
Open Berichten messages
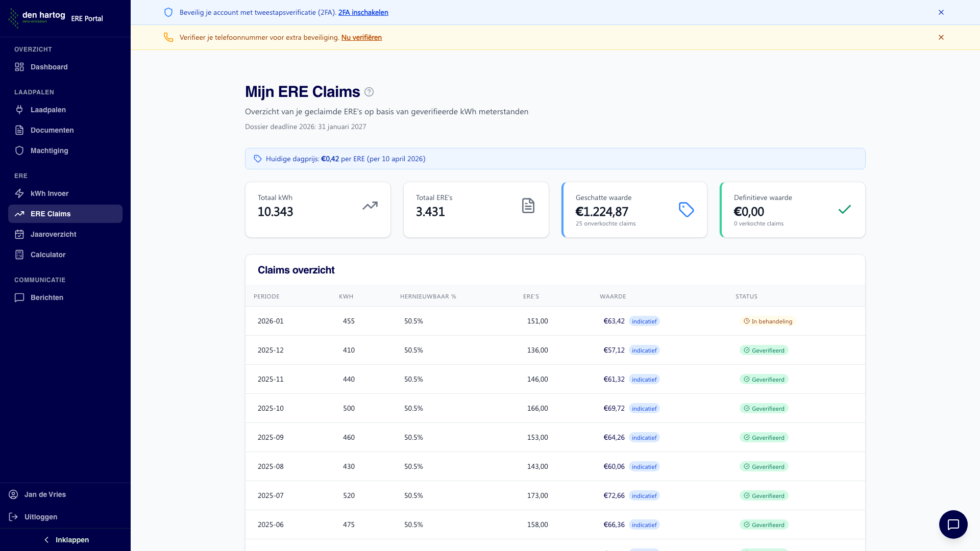click(x=65, y=297)
